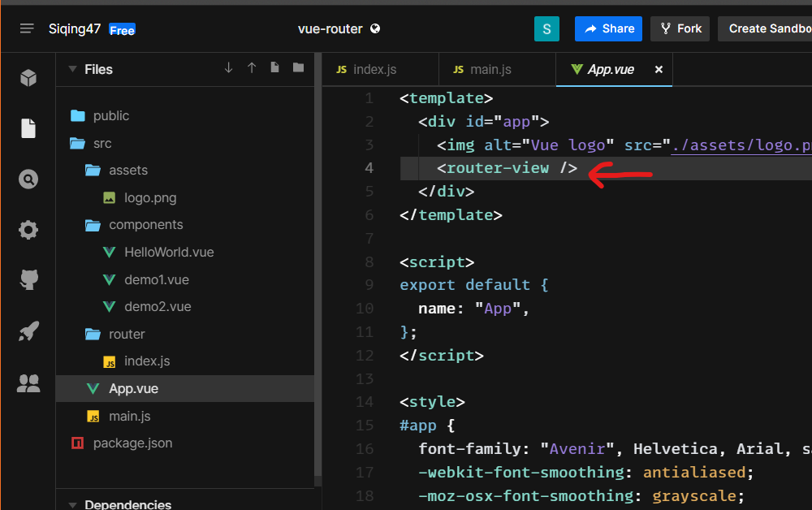
Task: Open Configuration gear icon in sidebar
Action: pyautogui.click(x=28, y=230)
